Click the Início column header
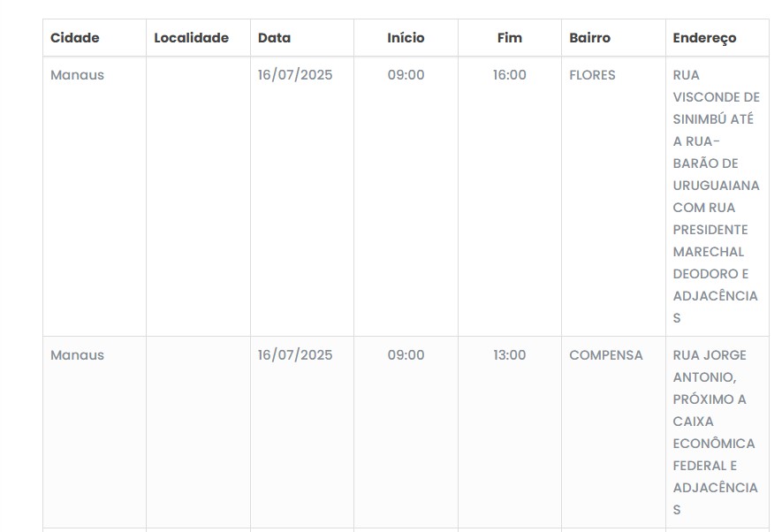782x532 pixels. tap(406, 38)
